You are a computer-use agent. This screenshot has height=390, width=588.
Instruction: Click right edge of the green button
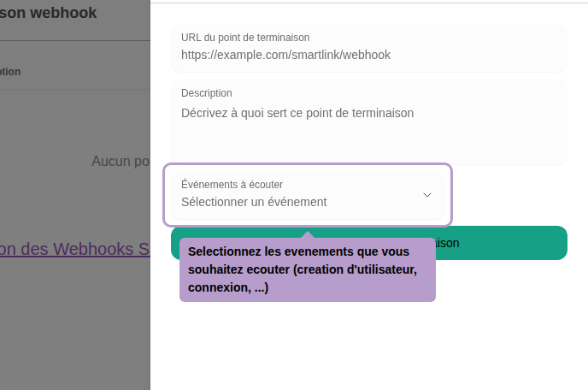pyautogui.click(x=547, y=243)
